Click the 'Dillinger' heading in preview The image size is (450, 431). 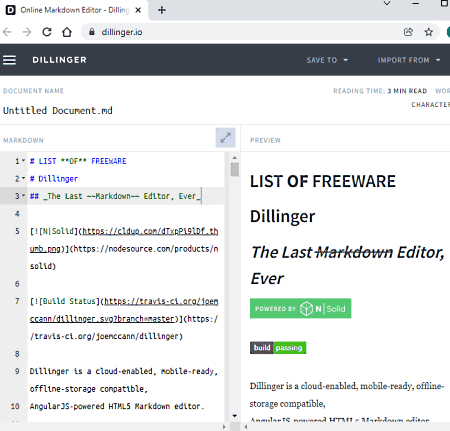[282, 217]
